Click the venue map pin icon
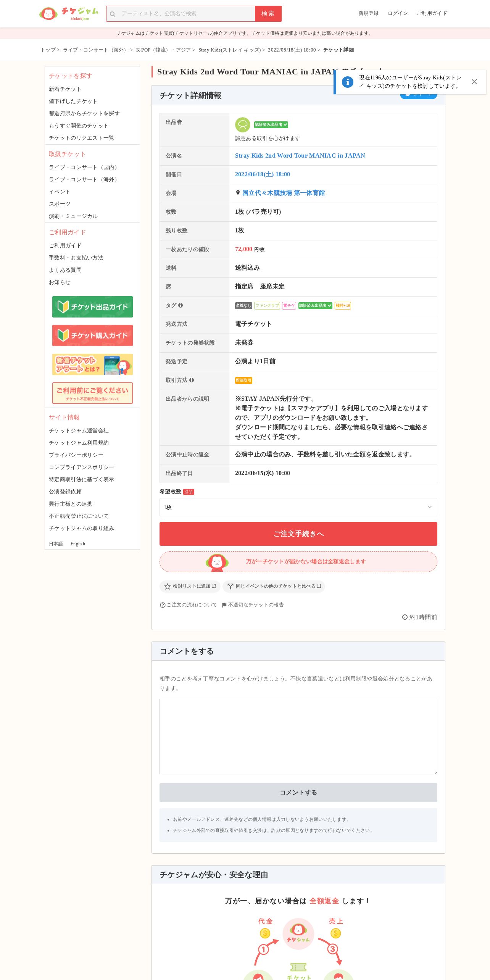This screenshot has height=980, width=490. (x=238, y=193)
